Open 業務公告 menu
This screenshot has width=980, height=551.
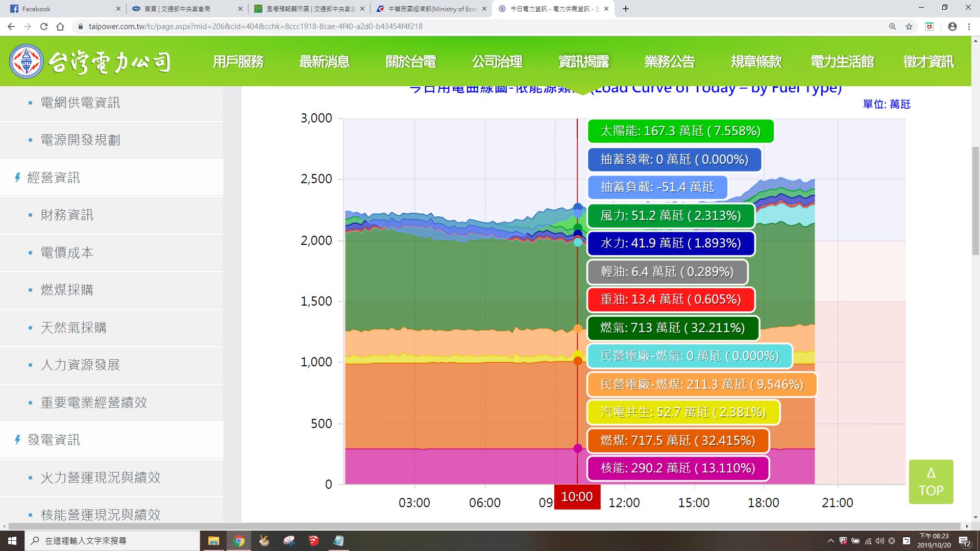[670, 62]
